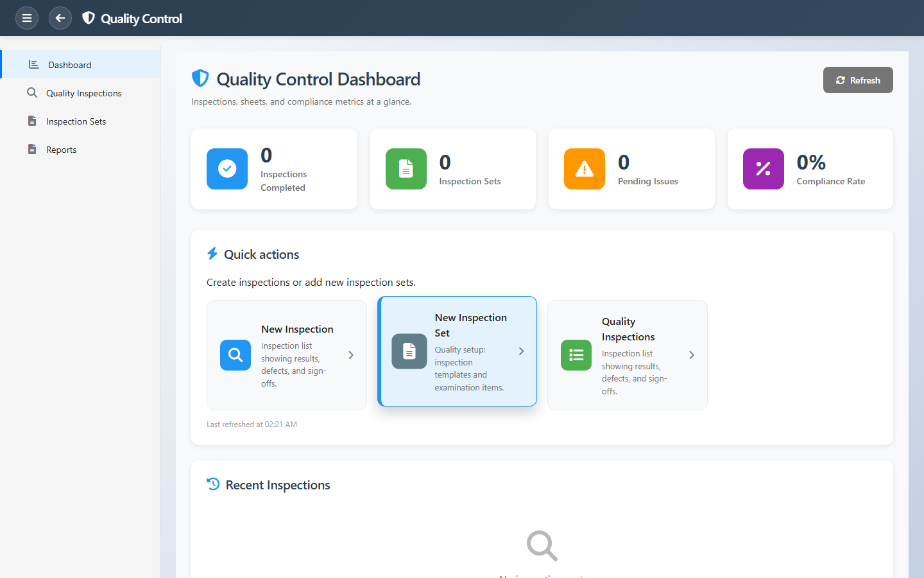Click the green list Quality Inspections icon
The image size is (924, 578).
pyautogui.click(x=576, y=355)
